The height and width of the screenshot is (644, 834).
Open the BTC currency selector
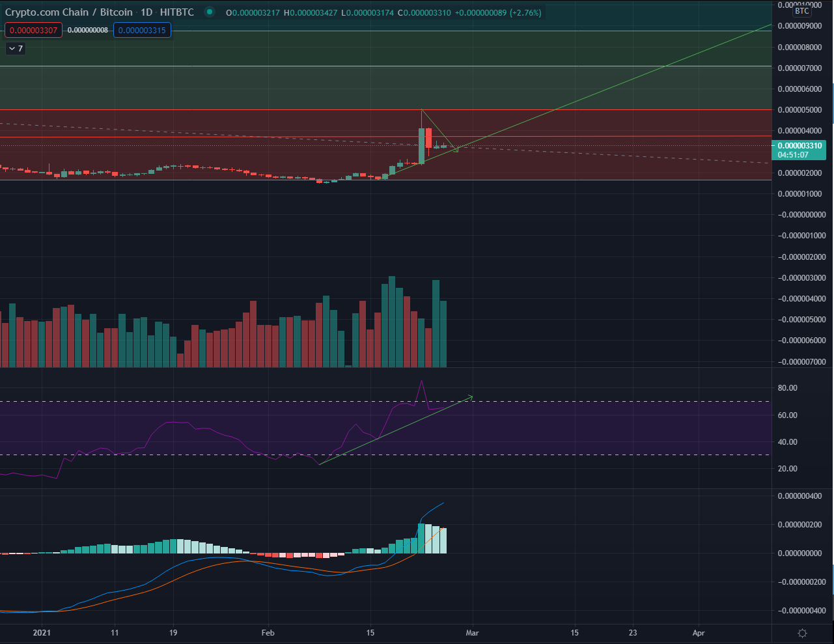coord(802,11)
